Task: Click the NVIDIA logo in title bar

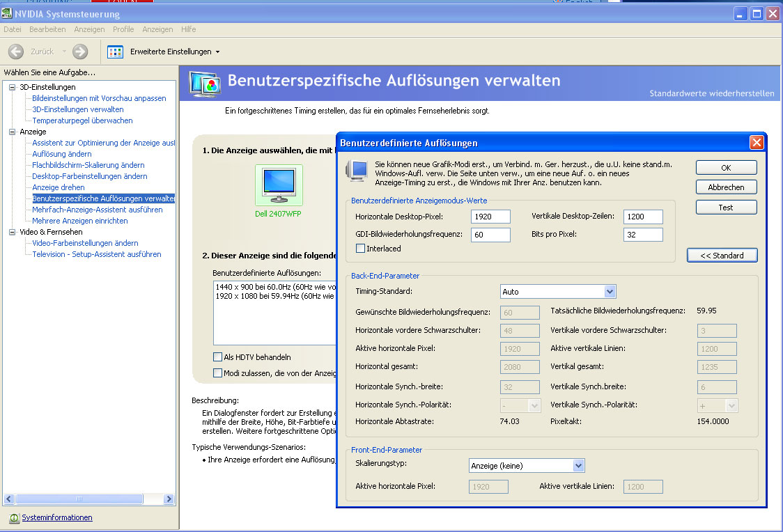Action: 8,14
